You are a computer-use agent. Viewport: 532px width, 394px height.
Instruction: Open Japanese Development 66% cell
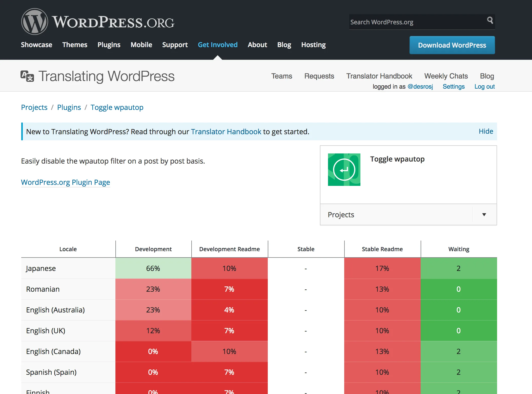[153, 268]
